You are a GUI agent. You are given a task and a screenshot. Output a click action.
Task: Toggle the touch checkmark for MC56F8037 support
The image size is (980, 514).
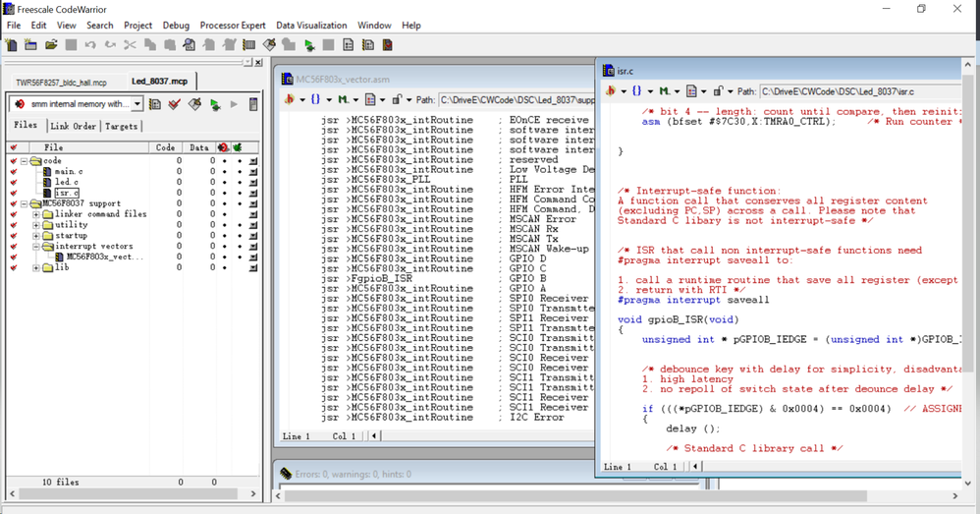tap(14, 203)
